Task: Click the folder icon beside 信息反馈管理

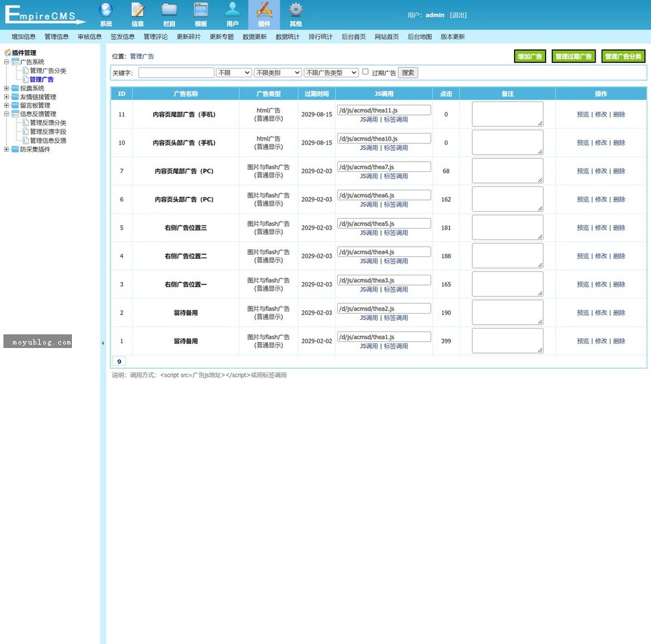Action: point(15,114)
